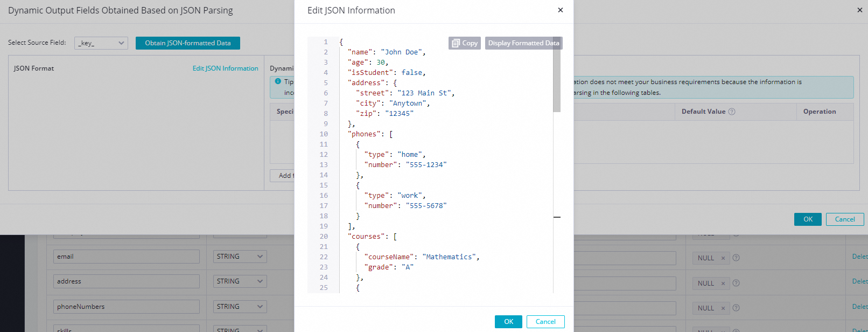Image resolution: width=868 pixels, height=332 pixels.
Task: Open type dropdown for address row
Action: point(240,281)
